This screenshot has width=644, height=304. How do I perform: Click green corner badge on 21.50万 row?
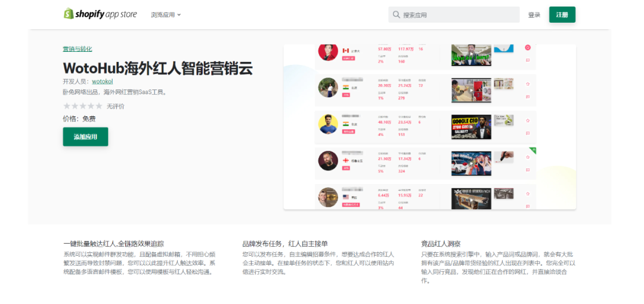tap(533, 150)
